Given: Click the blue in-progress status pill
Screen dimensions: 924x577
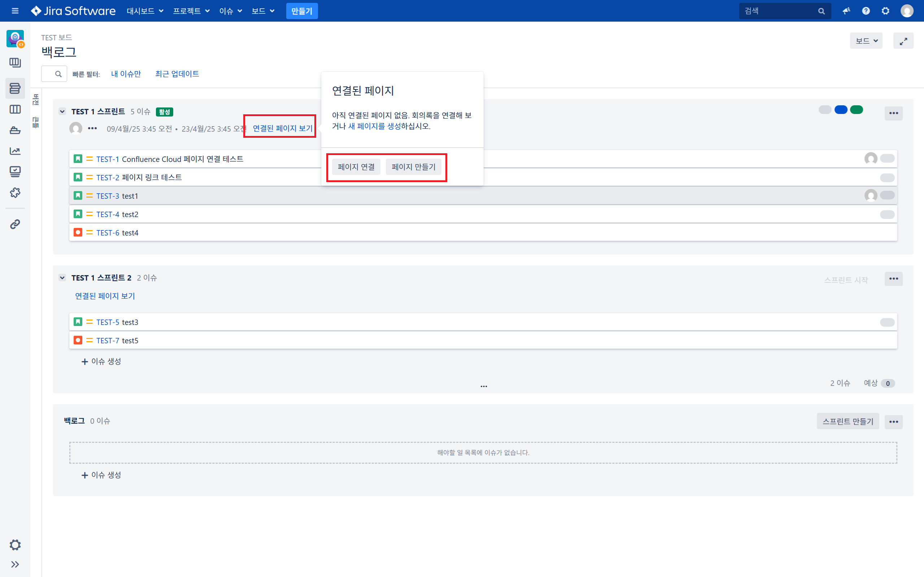Looking at the screenshot, I should pyautogui.click(x=840, y=110).
